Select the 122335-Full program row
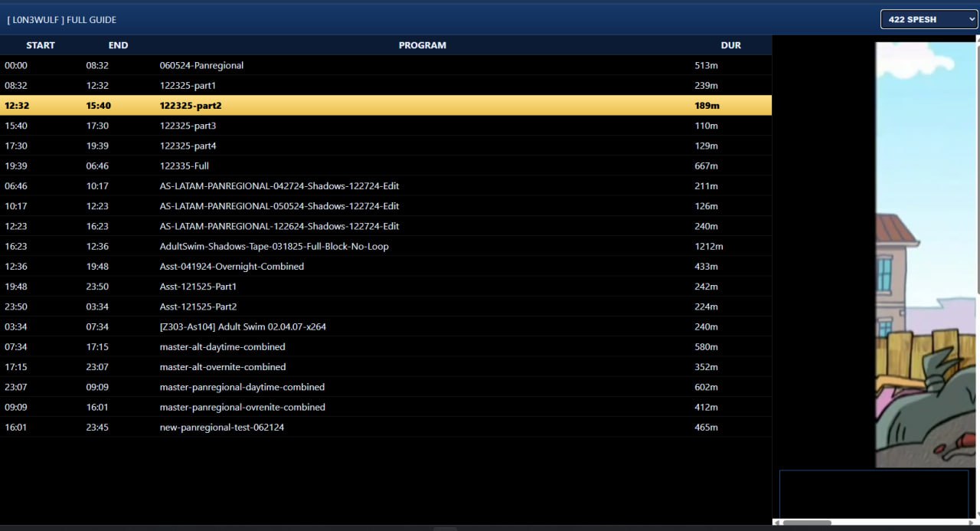 [184, 166]
